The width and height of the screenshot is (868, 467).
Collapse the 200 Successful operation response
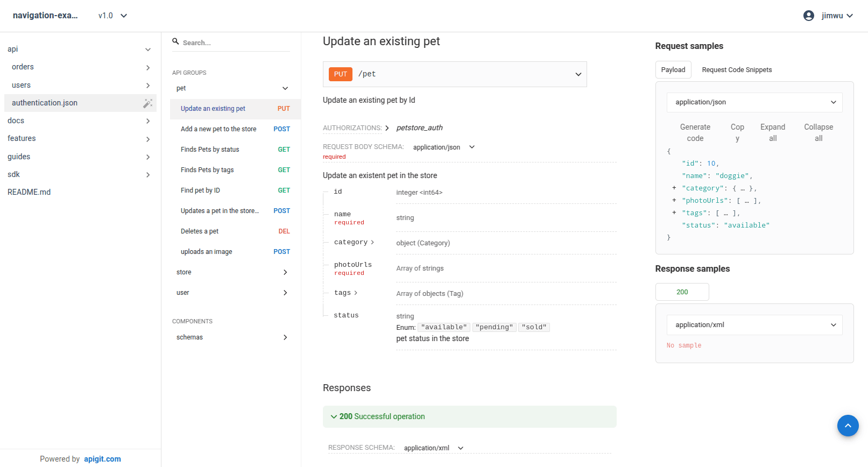(470, 416)
